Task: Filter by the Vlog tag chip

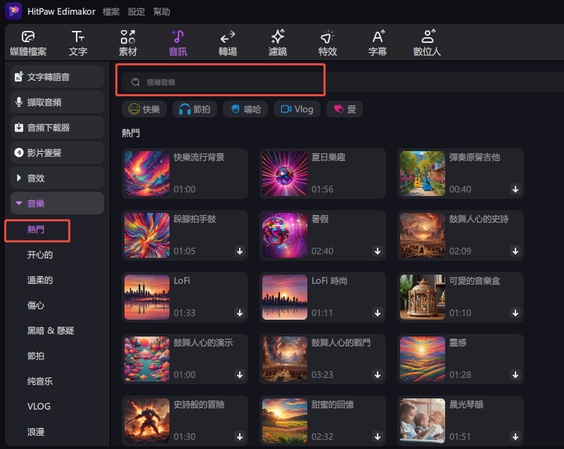Action: pyautogui.click(x=297, y=109)
